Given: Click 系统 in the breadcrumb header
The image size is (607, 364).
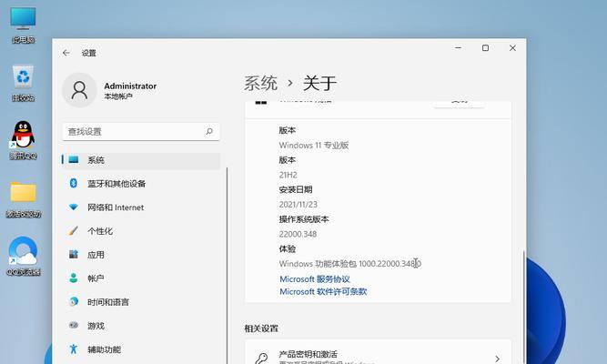Looking at the screenshot, I should tap(260, 83).
